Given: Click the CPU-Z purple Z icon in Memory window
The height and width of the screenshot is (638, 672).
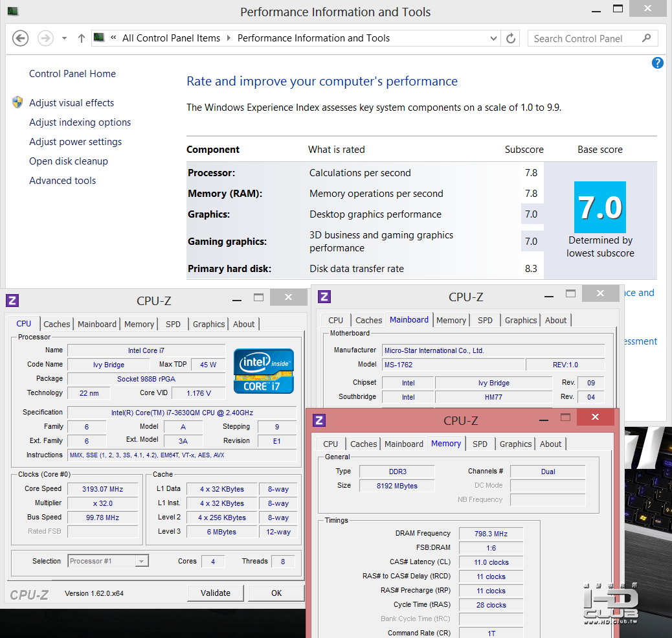Looking at the screenshot, I should coord(319,420).
